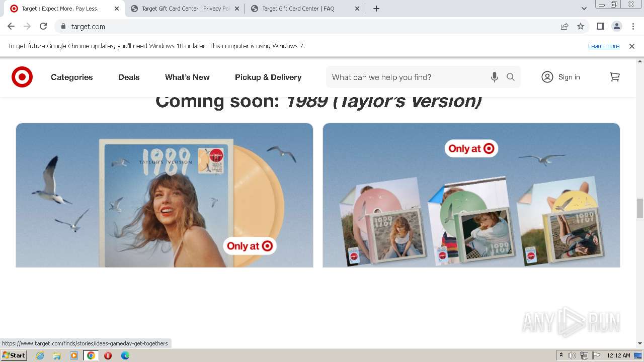This screenshot has width=644, height=362.
Task: Click the 12:12 AM system clock
Action: [618, 355]
